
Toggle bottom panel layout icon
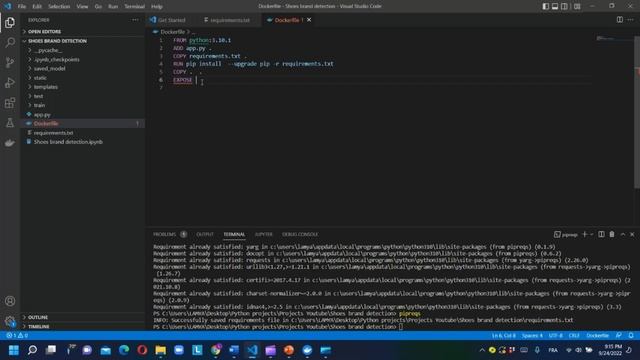pyautogui.click(x=555, y=6)
